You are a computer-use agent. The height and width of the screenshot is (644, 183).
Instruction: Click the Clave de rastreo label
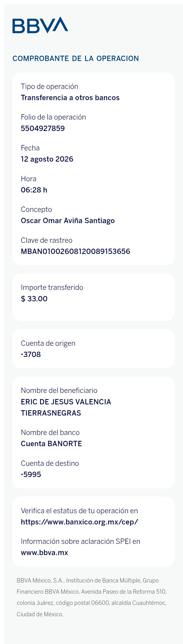tap(46, 240)
